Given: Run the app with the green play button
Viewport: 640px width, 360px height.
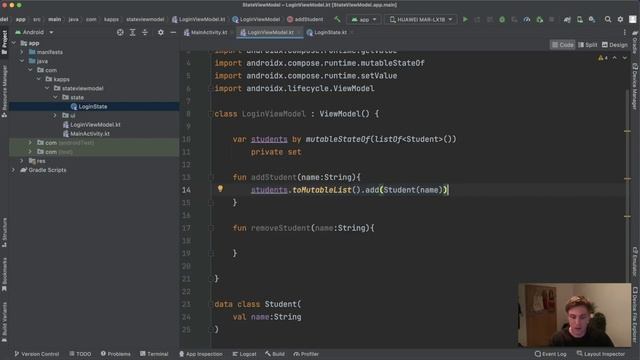Looking at the screenshot, I should pos(465,19).
